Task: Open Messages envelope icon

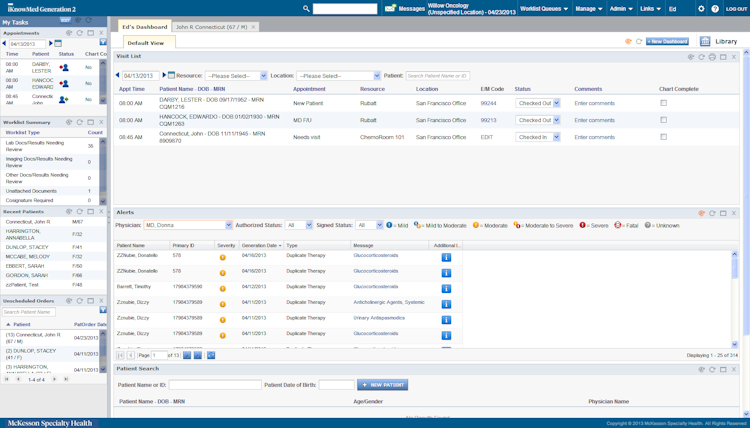Action: point(390,9)
